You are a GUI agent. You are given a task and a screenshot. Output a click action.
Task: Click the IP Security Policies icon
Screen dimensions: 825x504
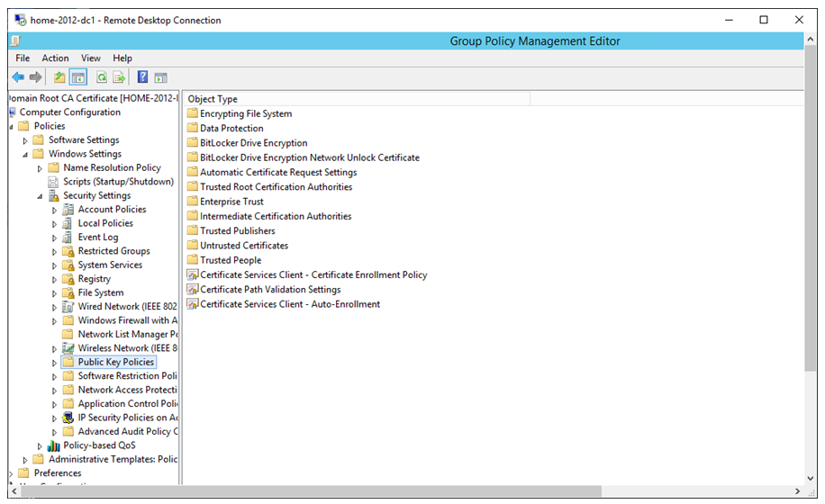click(x=68, y=418)
